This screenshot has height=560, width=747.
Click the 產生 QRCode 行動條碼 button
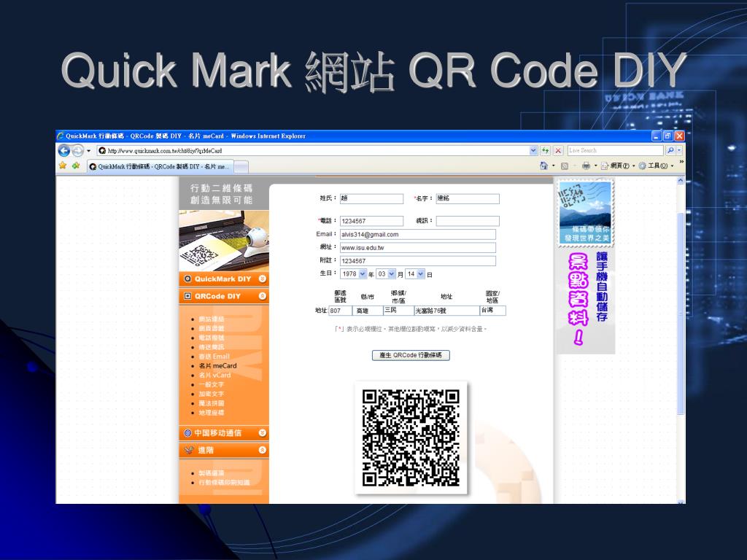(411, 355)
